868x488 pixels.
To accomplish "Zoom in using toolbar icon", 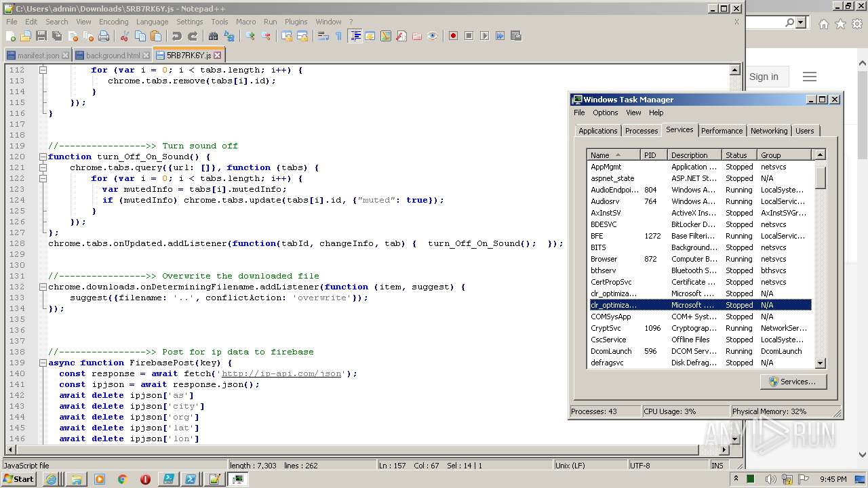I will [250, 36].
